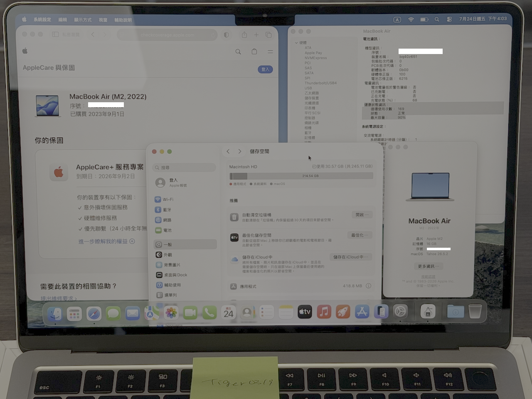Select Wi-Fi in the Settings sidebar
Image resolution: width=532 pixels, height=399 pixels.
[x=185, y=199]
